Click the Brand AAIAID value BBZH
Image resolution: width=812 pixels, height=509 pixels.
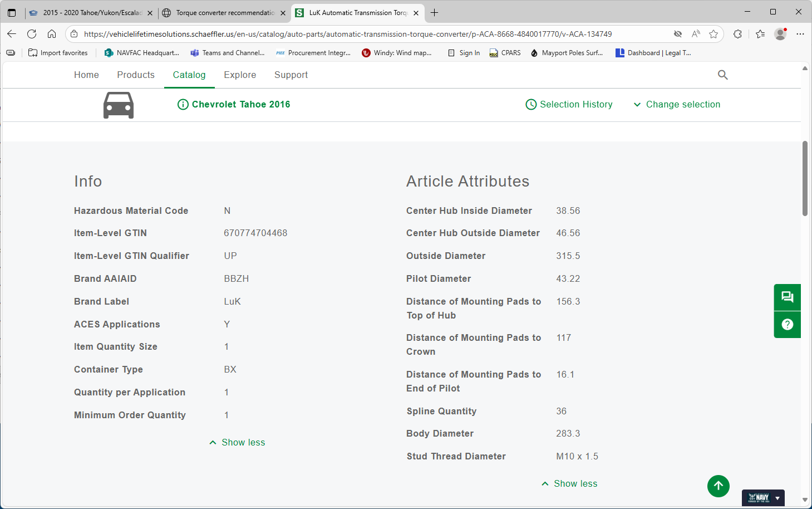(x=236, y=278)
